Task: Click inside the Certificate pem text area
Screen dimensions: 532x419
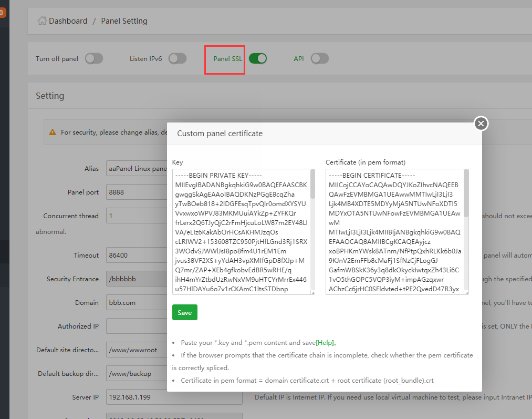Action: point(394,232)
